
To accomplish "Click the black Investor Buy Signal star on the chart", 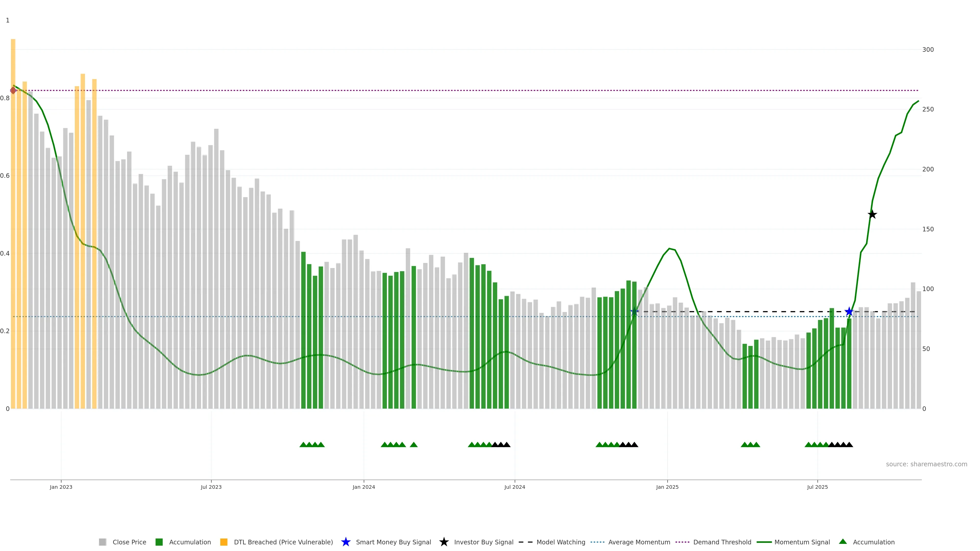I will [x=872, y=215].
